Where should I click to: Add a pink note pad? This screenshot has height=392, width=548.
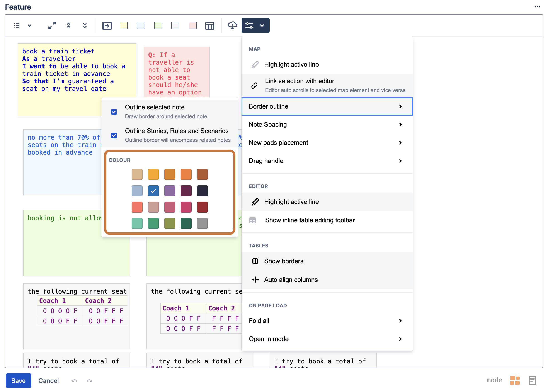tap(193, 25)
